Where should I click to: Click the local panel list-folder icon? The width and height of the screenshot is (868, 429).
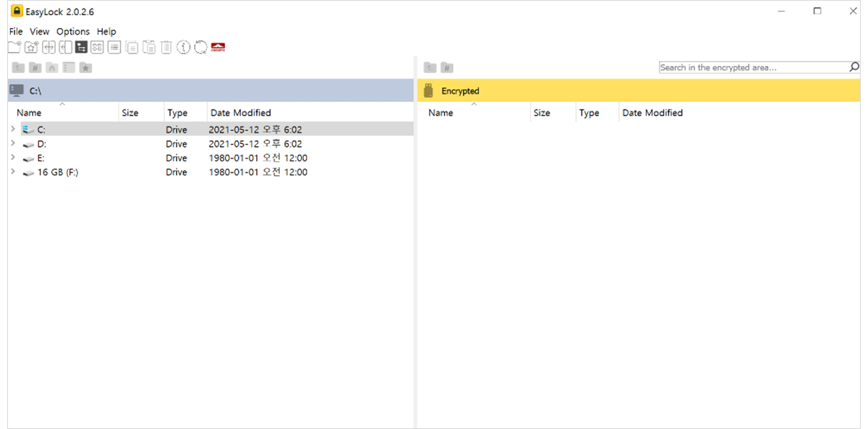tap(69, 67)
